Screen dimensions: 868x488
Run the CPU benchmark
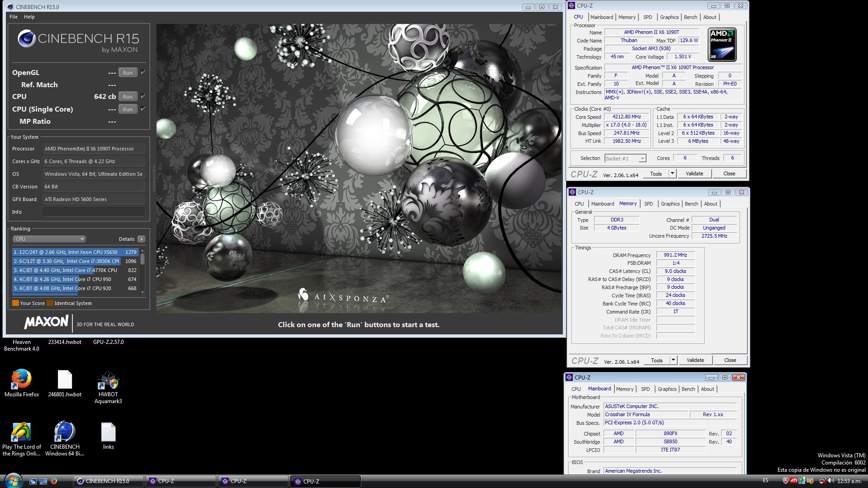click(x=127, y=97)
